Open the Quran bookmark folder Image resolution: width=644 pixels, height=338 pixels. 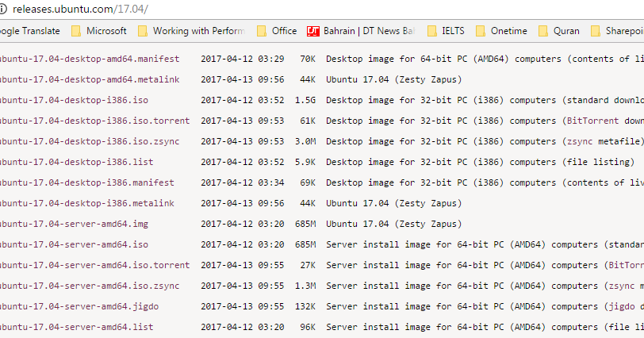click(559, 31)
